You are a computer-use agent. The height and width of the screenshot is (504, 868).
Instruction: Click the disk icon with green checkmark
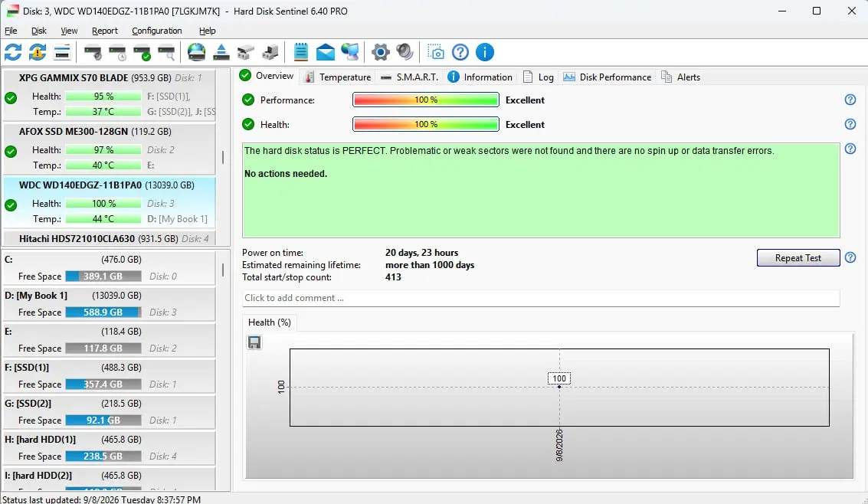pos(142,53)
